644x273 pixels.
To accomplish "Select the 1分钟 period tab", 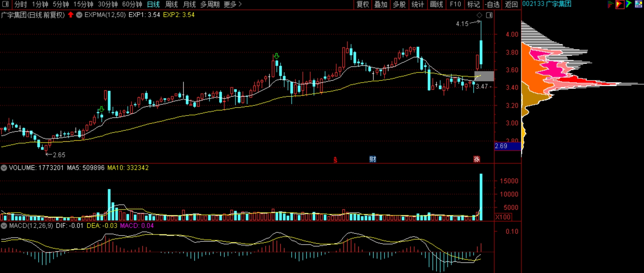I will (40, 5).
